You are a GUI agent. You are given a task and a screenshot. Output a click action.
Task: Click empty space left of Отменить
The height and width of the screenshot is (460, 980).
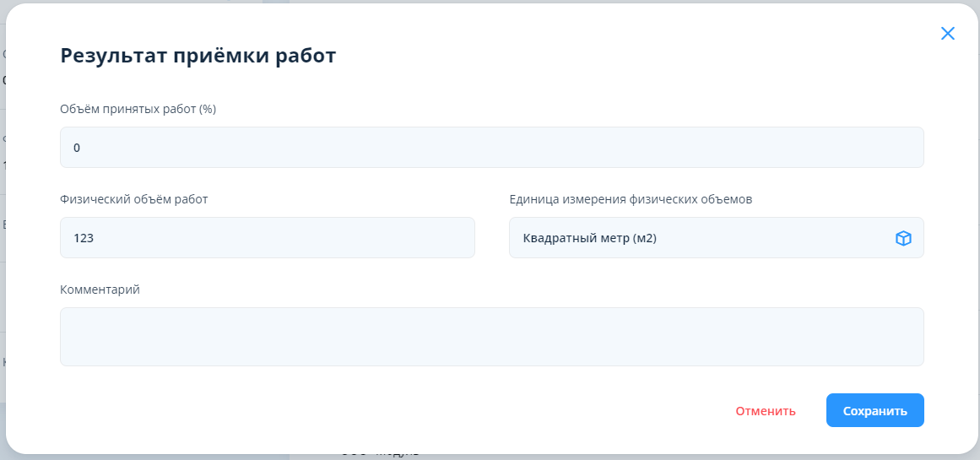click(x=506, y=411)
